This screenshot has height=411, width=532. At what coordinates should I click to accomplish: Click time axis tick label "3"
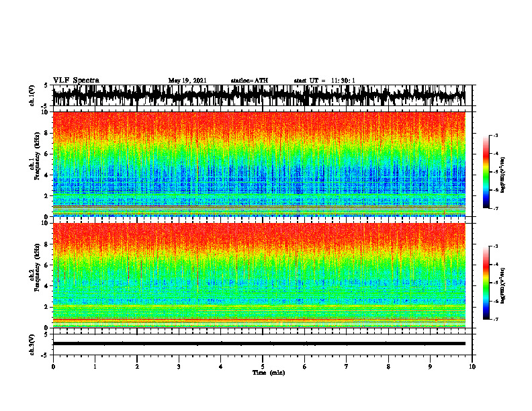(x=179, y=367)
